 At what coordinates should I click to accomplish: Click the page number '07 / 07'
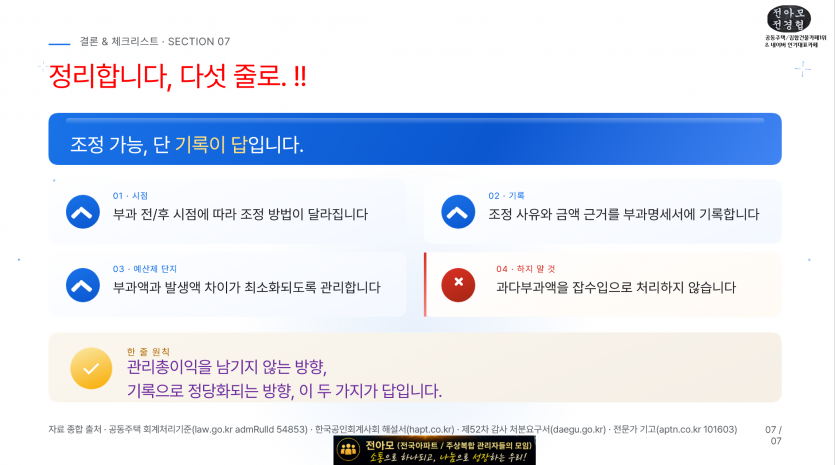click(x=774, y=435)
